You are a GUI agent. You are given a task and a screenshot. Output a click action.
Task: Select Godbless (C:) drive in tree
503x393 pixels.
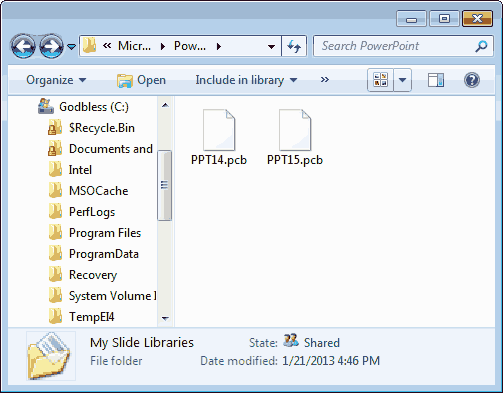(94, 107)
